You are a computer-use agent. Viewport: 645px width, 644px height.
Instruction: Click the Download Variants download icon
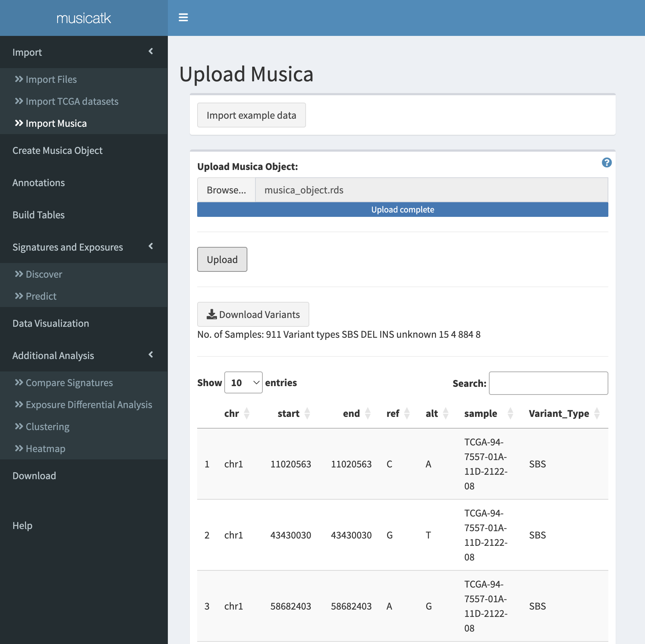[x=211, y=314]
